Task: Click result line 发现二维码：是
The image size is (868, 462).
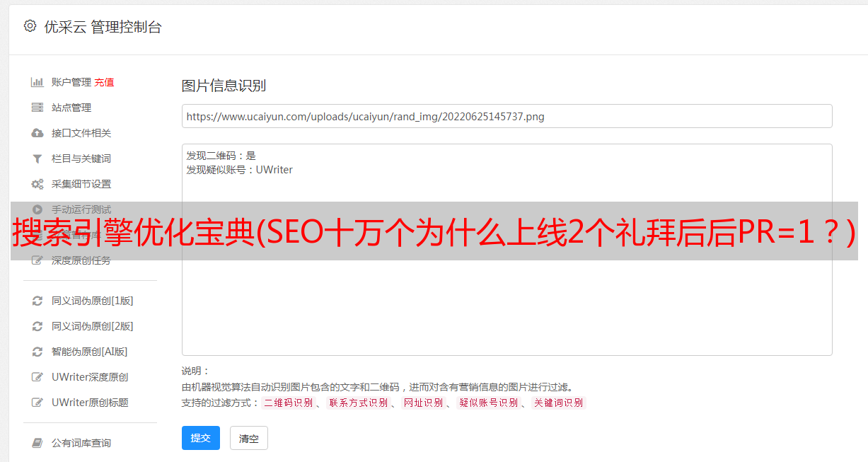Action: coord(221,156)
